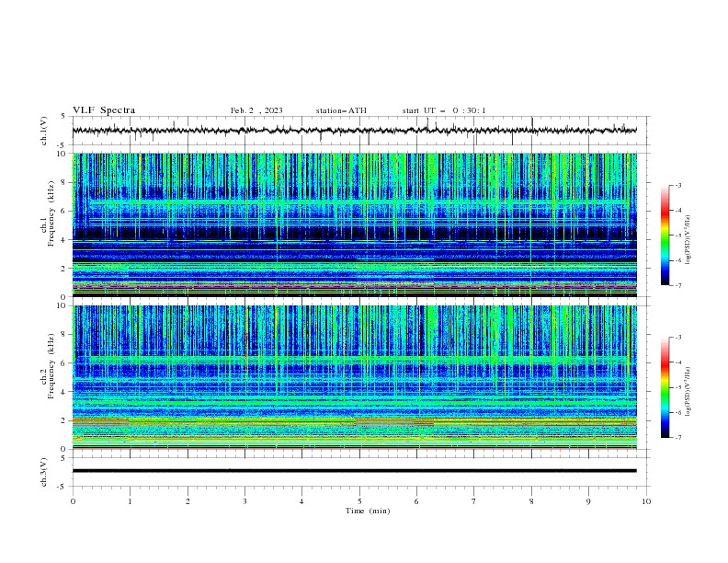This screenshot has height=563, width=728.
Task: Select the date text "Feb. 2 , 2023"
Action: (256, 110)
